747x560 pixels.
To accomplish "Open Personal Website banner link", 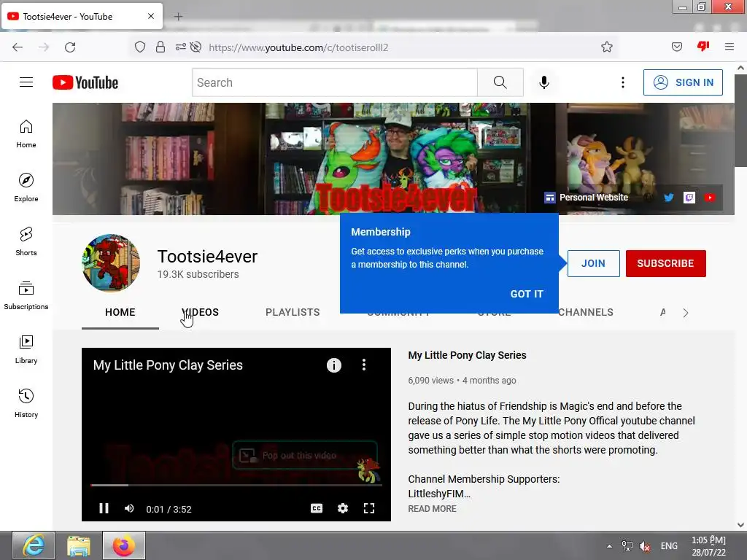I will (587, 197).
